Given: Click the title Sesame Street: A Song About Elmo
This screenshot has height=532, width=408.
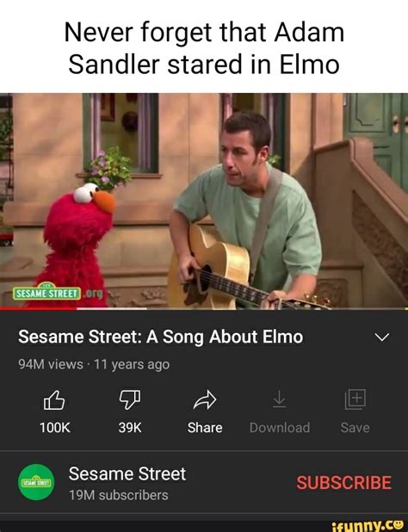Looking at the screenshot, I should 161,337.
